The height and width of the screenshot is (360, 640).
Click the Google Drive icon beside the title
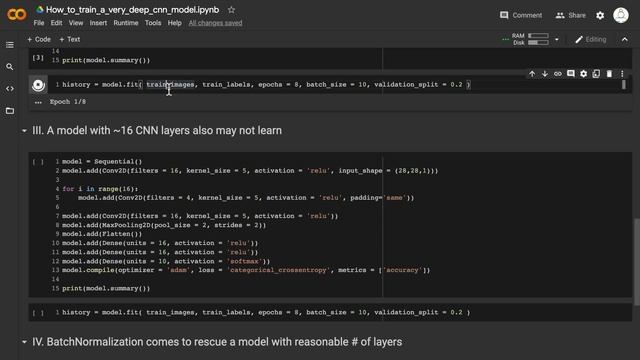click(x=40, y=9)
